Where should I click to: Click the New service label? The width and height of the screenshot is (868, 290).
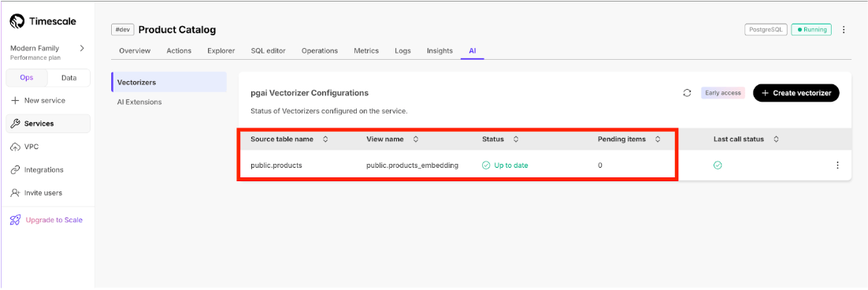[x=45, y=101]
